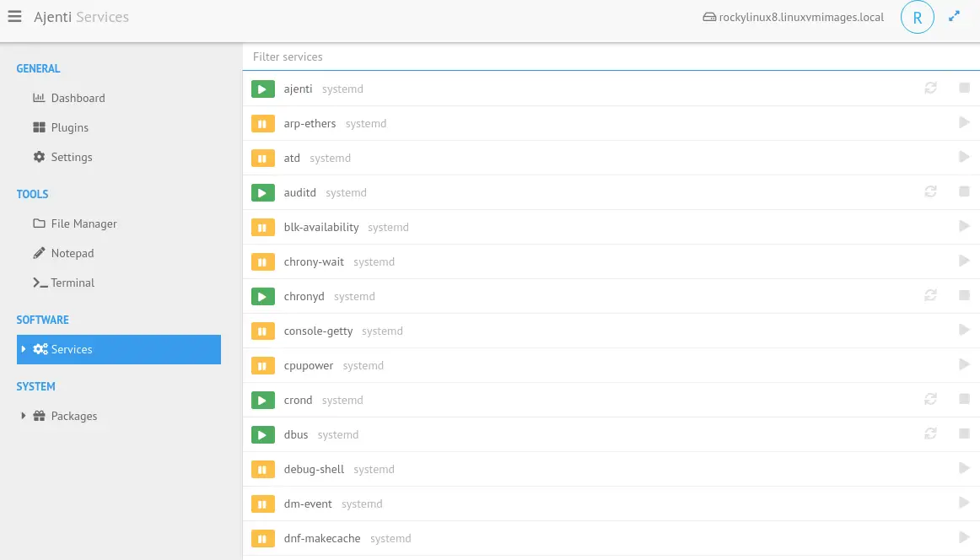Start the arp-ethers service

click(964, 123)
